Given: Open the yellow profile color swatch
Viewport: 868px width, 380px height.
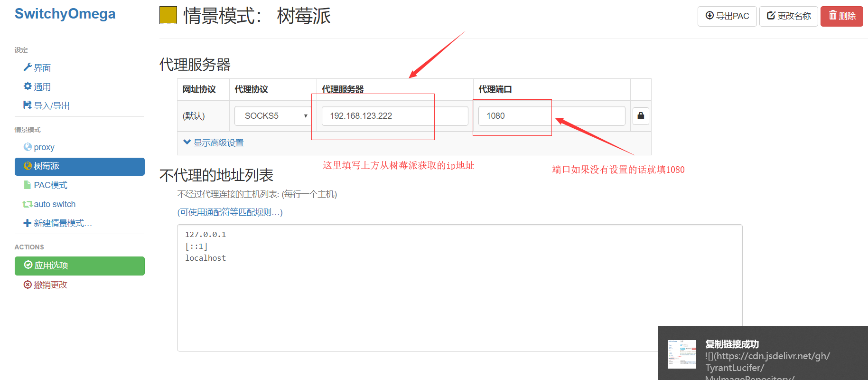Looking at the screenshot, I should 168,15.
